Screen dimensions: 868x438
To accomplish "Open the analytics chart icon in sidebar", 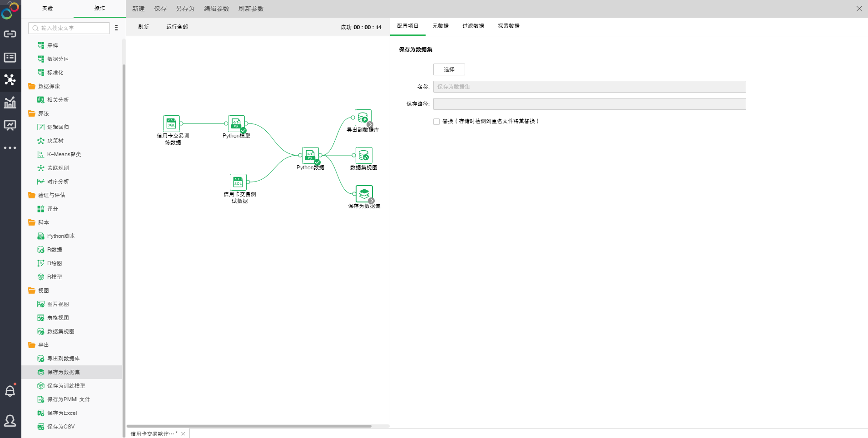I will (x=10, y=103).
